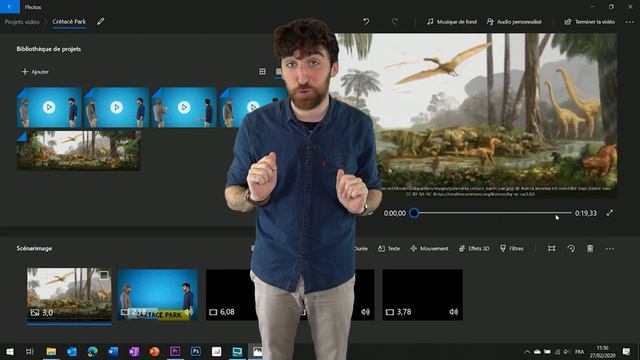Delete the selected clip with trash icon

[x=590, y=249]
